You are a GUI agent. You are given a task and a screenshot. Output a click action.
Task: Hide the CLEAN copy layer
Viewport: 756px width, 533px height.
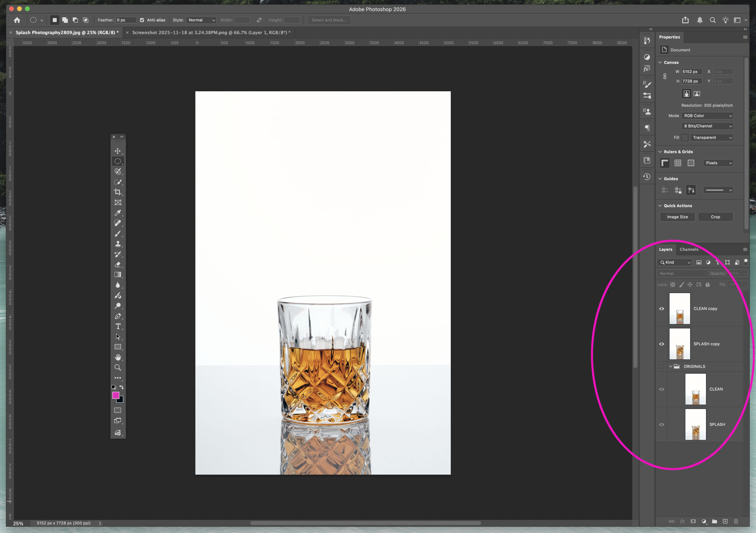click(662, 309)
